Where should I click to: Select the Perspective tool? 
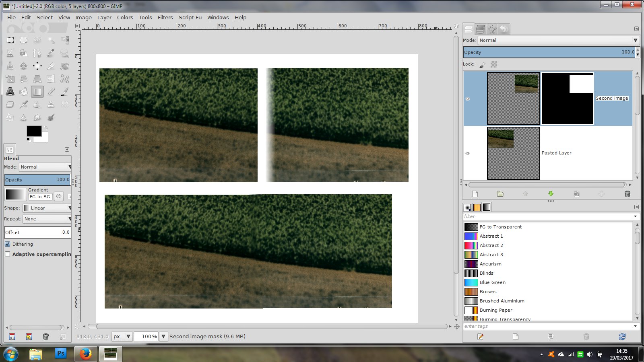[37, 79]
